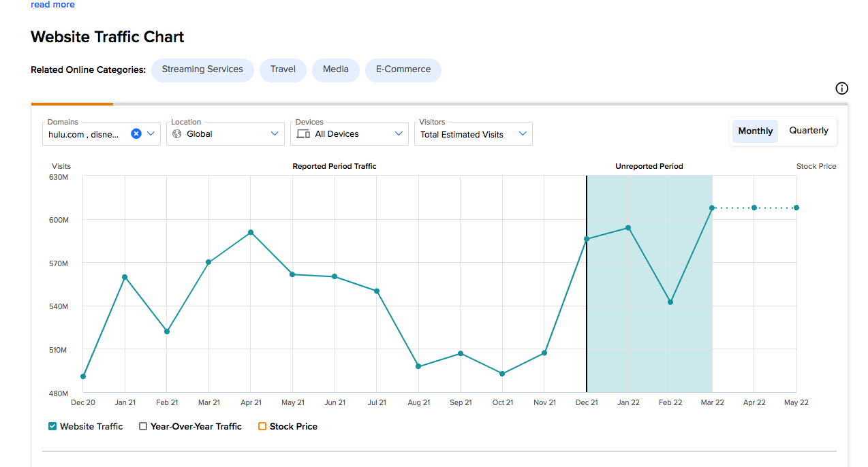
Task: Select the Travel category chip
Action: [x=283, y=70]
